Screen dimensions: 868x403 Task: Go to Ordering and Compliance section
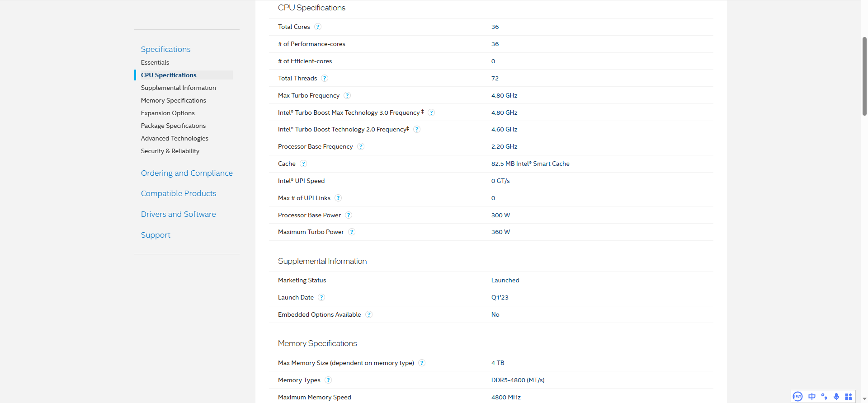pos(187,173)
